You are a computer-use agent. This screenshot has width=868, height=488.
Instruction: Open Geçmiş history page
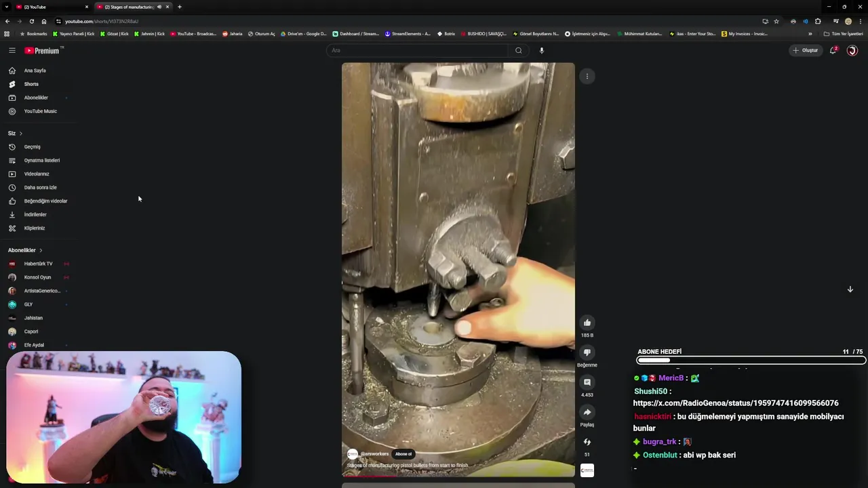[x=32, y=147]
